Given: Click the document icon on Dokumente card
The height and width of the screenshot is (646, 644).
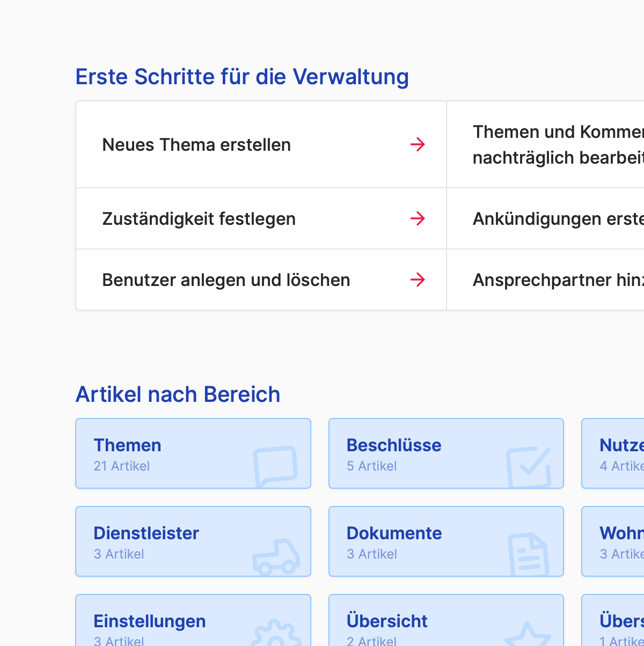Looking at the screenshot, I should [528, 555].
